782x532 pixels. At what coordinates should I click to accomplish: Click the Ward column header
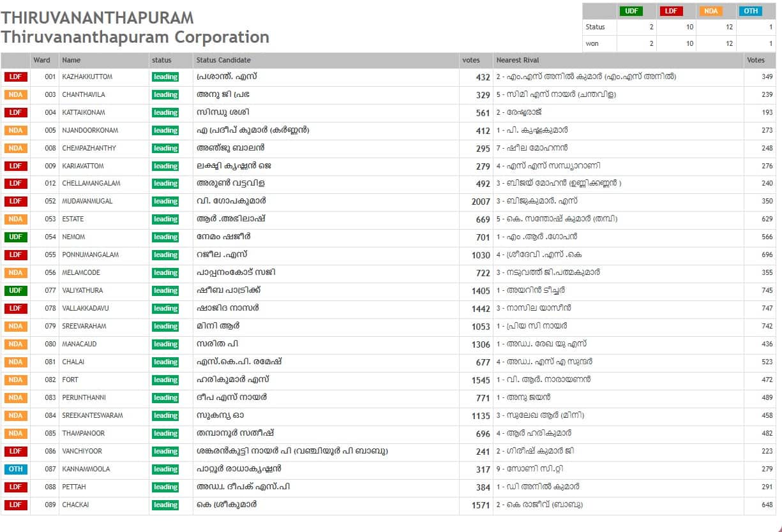click(x=41, y=60)
